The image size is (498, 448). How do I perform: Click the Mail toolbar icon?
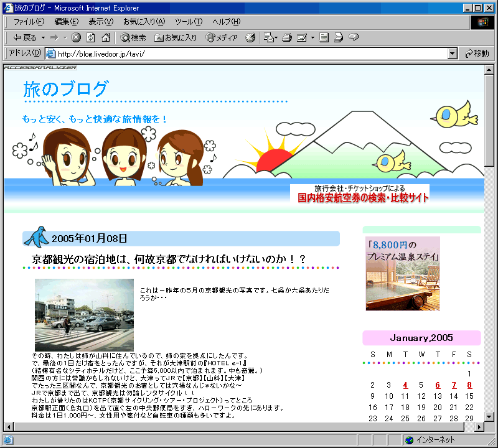[x=269, y=38]
